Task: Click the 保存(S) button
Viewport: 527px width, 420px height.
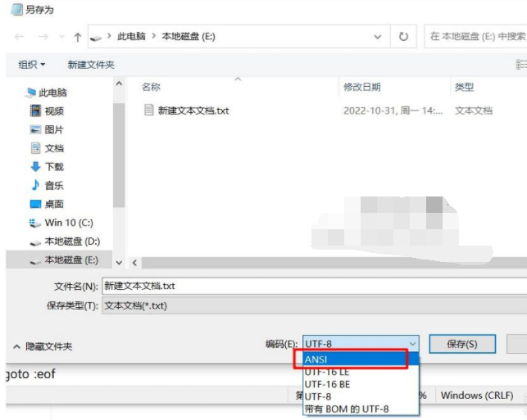Action: click(x=462, y=344)
